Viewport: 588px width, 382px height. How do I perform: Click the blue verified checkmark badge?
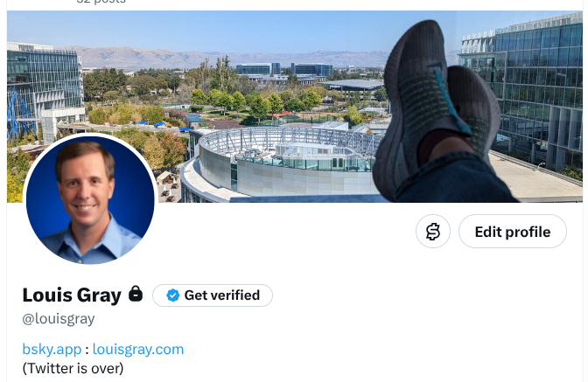click(173, 295)
